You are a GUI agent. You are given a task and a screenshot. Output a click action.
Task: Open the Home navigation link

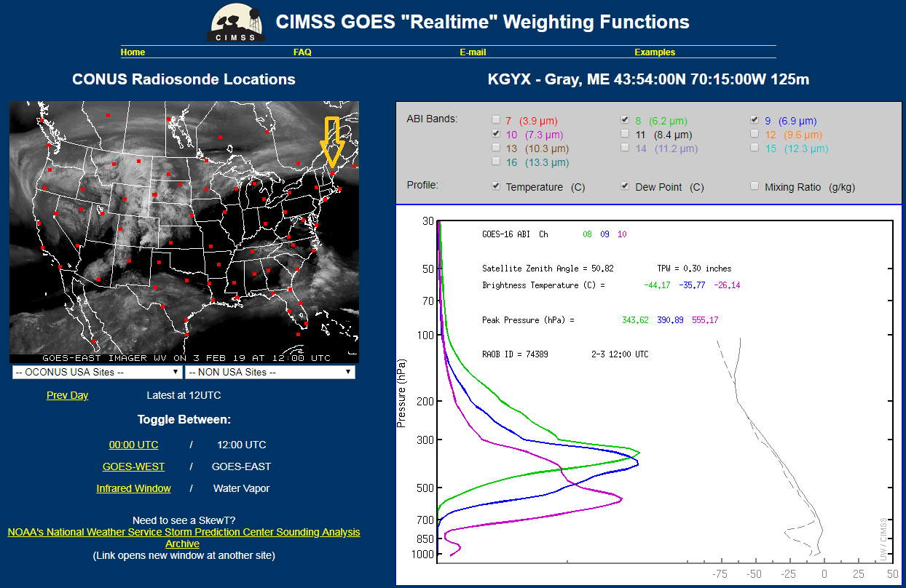pos(133,52)
